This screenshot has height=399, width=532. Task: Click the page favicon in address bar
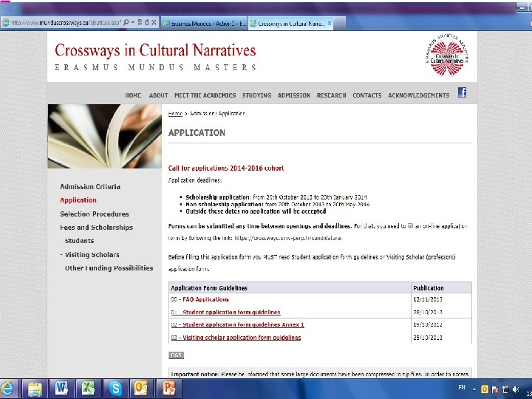[5, 23]
